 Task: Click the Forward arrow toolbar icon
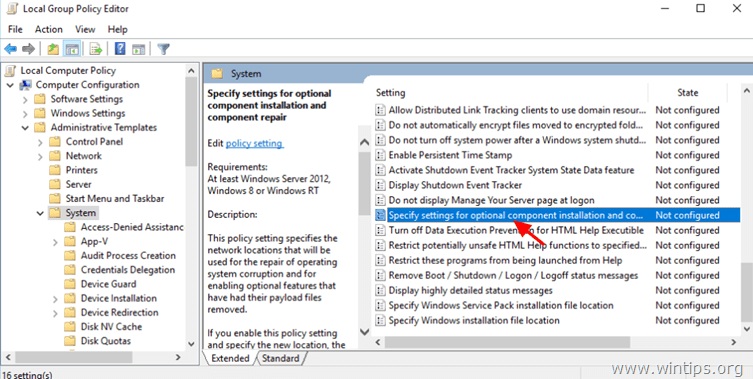click(28, 49)
